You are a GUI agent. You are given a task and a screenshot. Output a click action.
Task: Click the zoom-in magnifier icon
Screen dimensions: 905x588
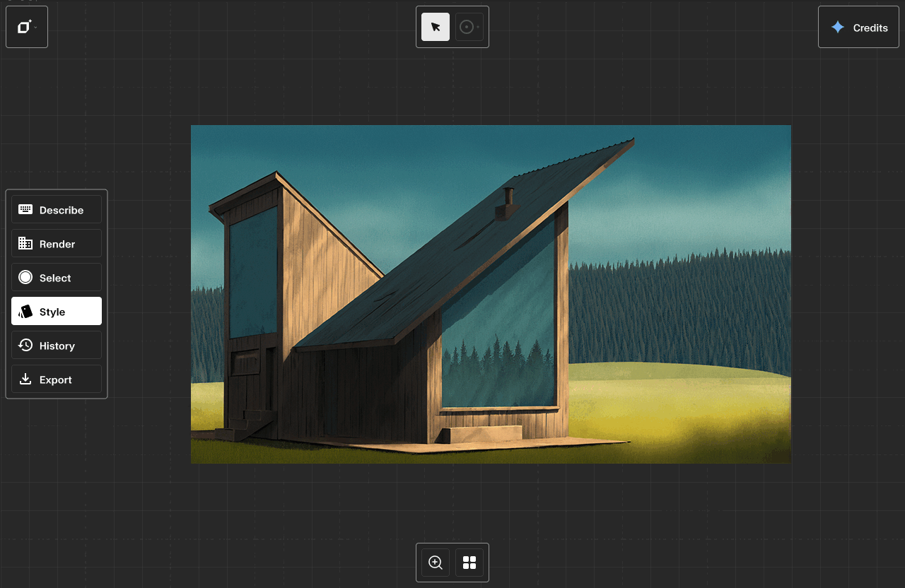[x=436, y=563]
